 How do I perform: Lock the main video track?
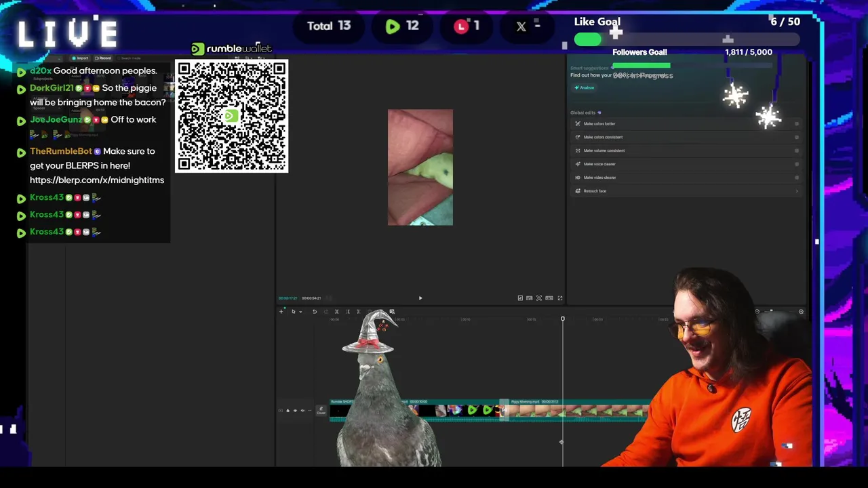pos(288,411)
